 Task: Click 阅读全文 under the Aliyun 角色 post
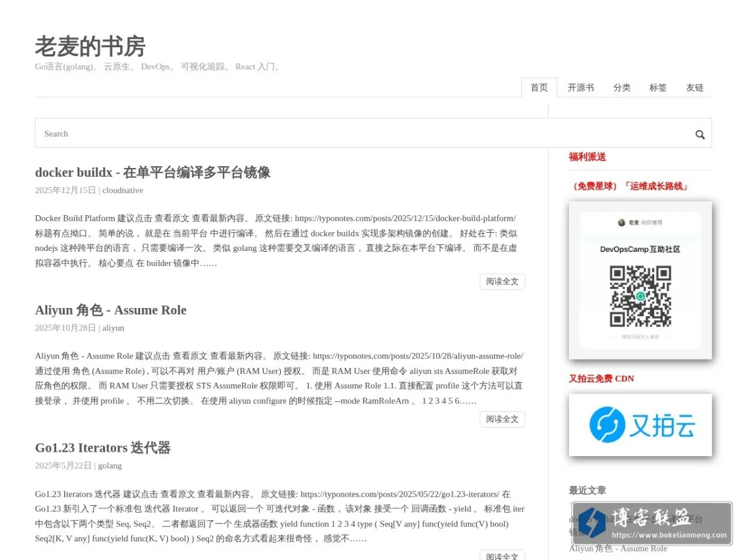click(502, 419)
